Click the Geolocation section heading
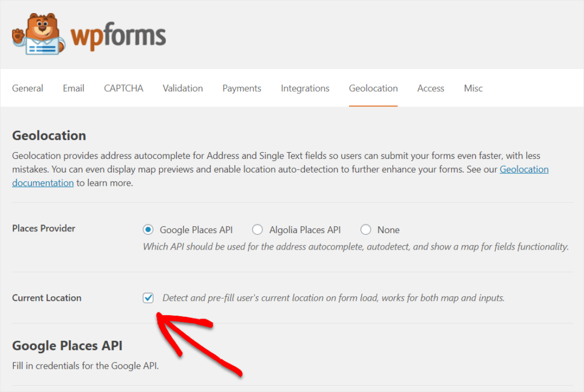The height and width of the screenshot is (392, 584). click(x=49, y=136)
